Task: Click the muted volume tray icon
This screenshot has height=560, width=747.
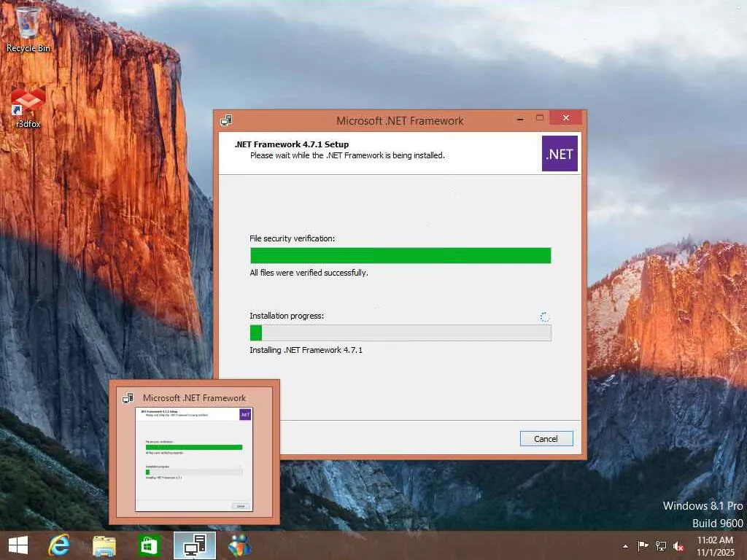Action: pyautogui.click(x=678, y=546)
